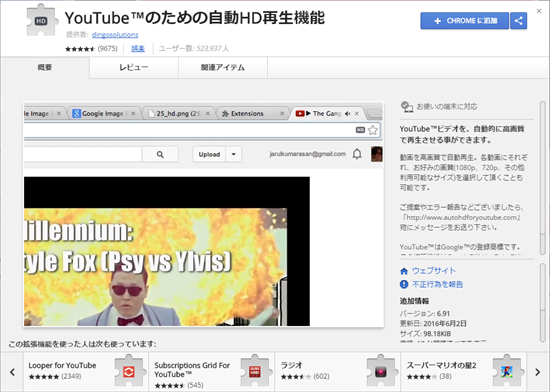This screenshot has width=550, height=392.
Task: Open the ウェブサイト link
Action: tap(434, 271)
